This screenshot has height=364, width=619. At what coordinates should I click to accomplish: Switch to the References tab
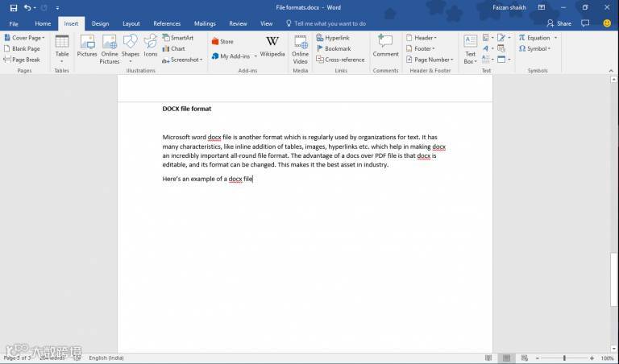pyautogui.click(x=167, y=23)
